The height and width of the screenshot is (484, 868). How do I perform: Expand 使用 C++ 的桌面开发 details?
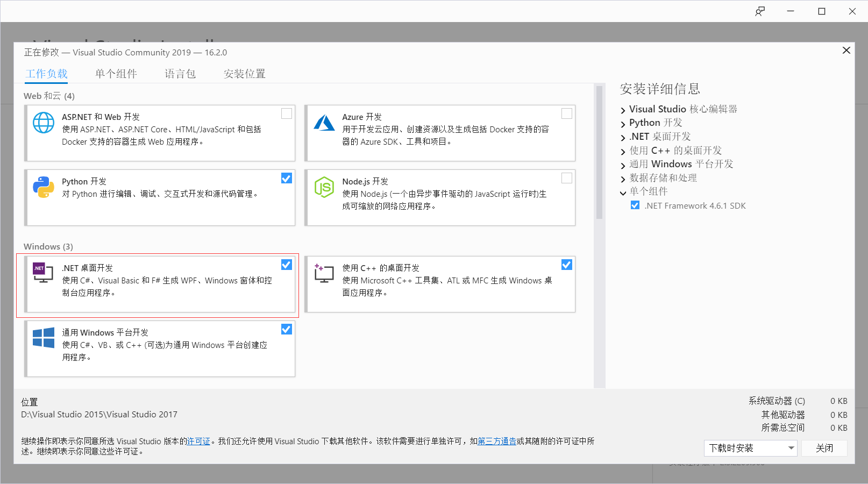[x=623, y=151]
